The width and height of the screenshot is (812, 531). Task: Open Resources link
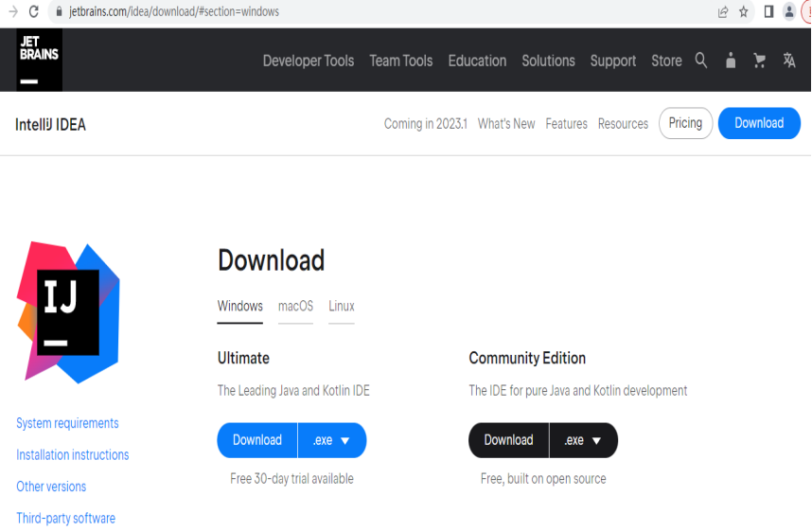click(623, 124)
